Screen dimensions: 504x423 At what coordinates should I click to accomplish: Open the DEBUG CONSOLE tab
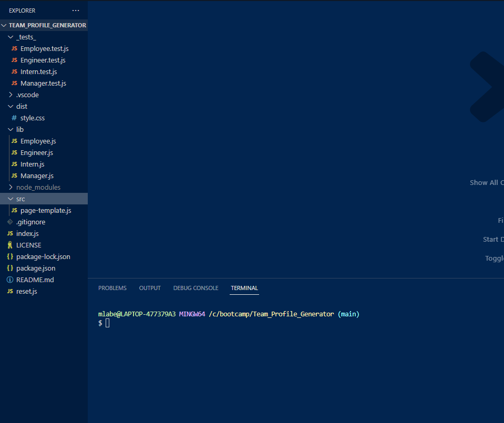tap(196, 288)
